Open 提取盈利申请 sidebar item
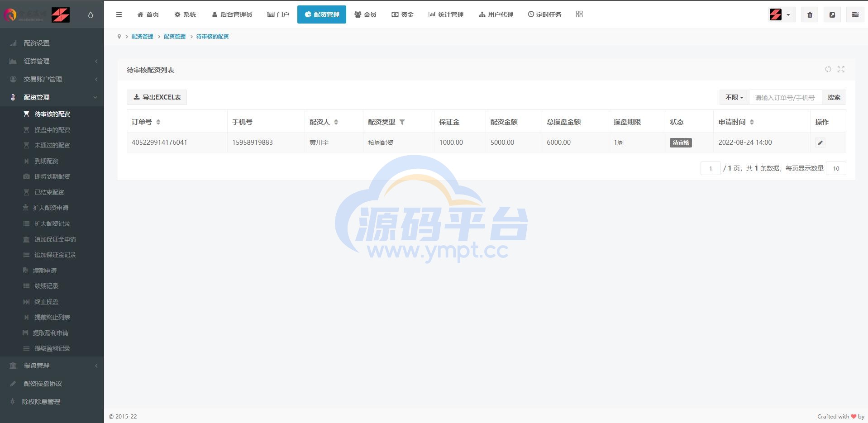 tap(52, 333)
